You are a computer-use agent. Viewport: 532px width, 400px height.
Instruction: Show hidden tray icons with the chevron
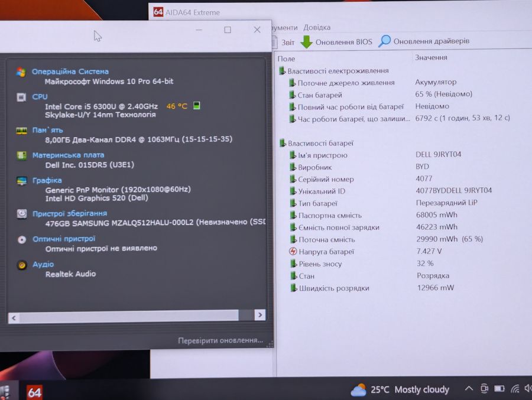pos(469,388)
